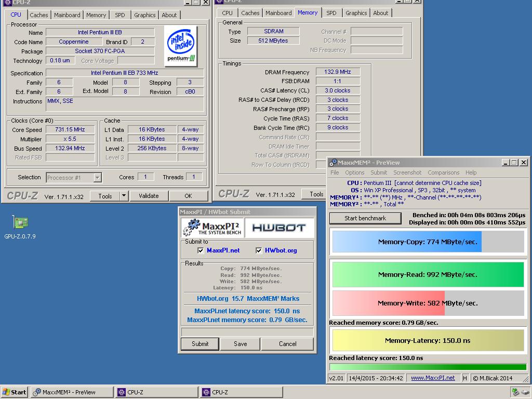Click Save button in HWbot dialog

point(240,344)
